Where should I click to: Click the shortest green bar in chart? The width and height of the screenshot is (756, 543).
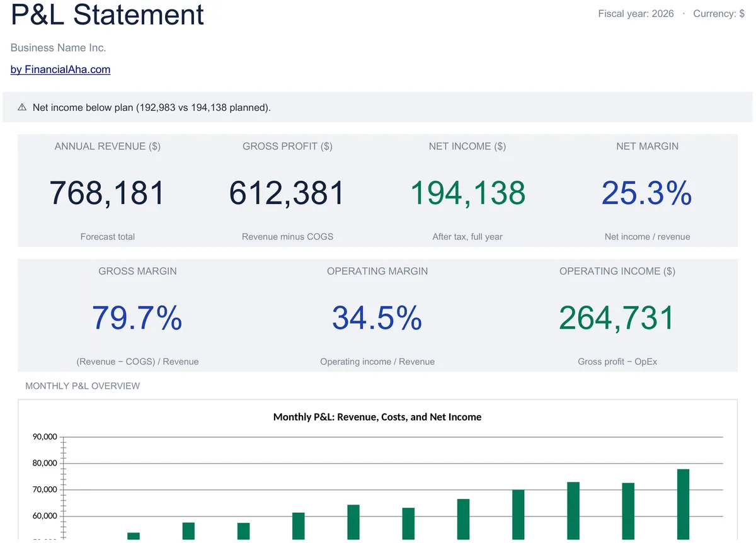point(134,536)
